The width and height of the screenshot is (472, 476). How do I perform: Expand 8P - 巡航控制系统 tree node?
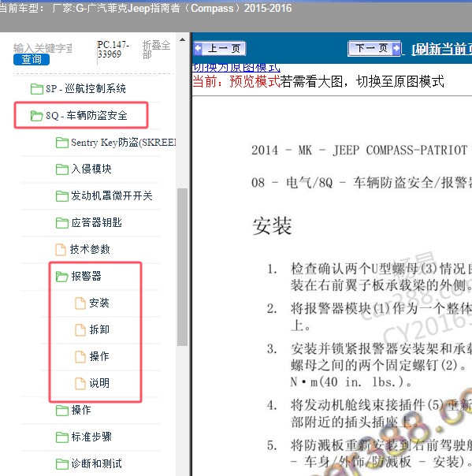pos(86,88)
